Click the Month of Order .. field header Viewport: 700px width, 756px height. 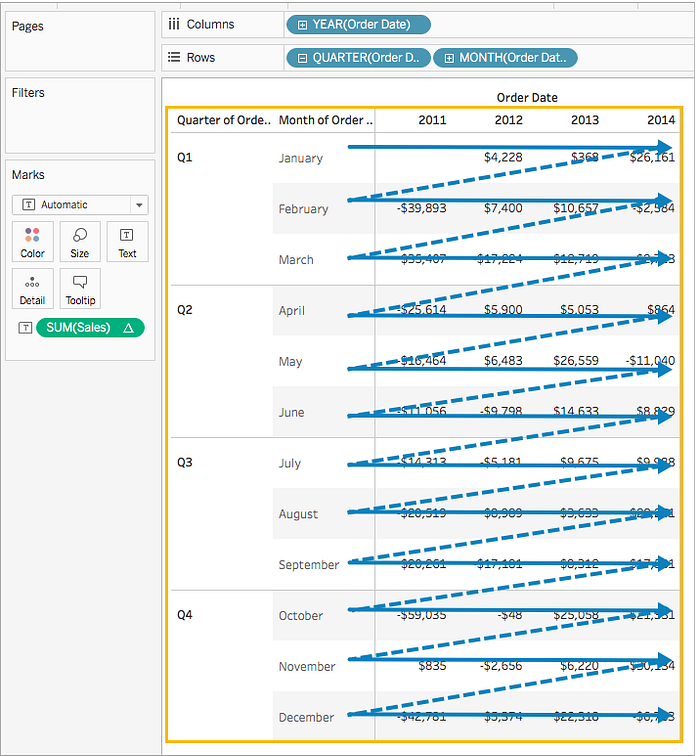click(325, 120)
